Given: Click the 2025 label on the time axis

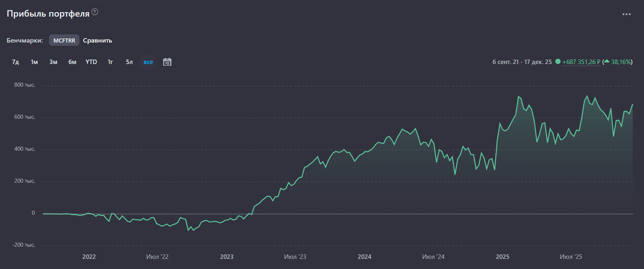Looking at the screenshot, I should coord(502,257).
